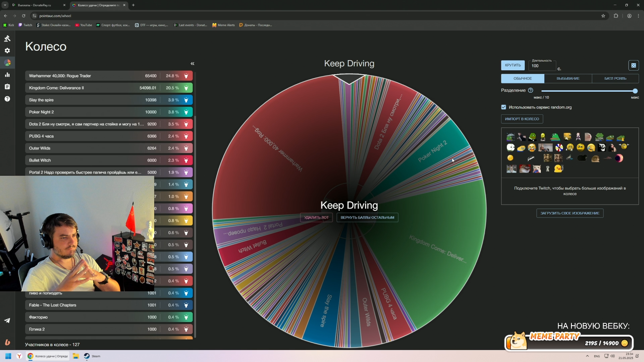Open Yandex browser from the taskbar

point(19,356)
